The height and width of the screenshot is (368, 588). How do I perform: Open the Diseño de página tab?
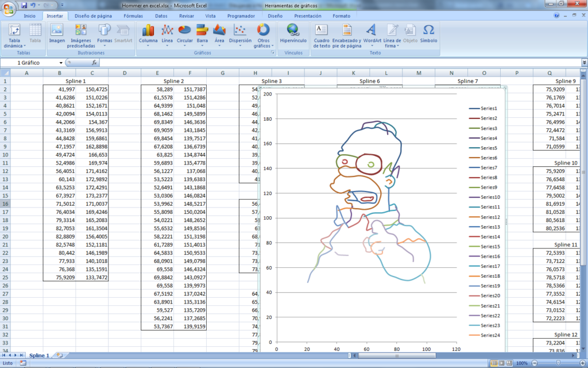[93, 16]
